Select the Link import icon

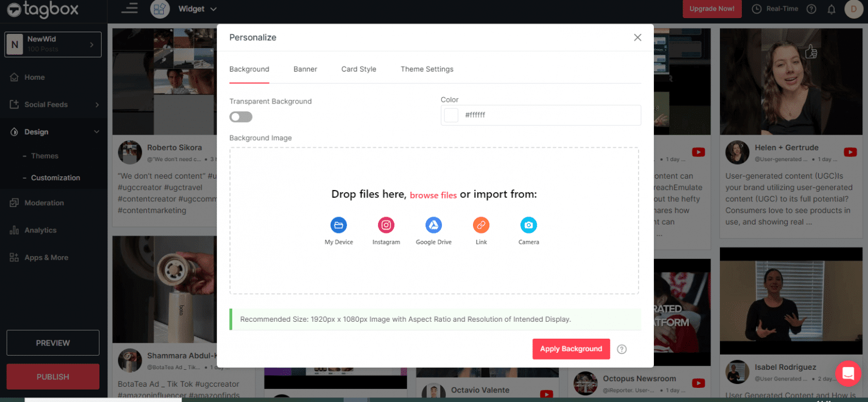(x=481, y=225)
